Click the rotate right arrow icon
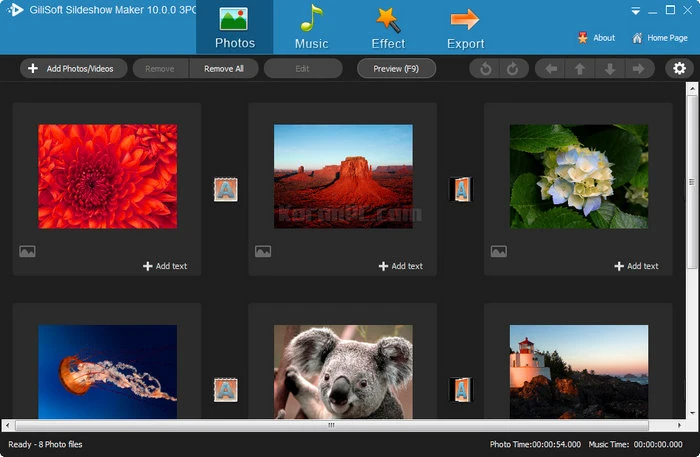The height and width of the screenshot is (457, 700). pyautogui.click(x=511, y=68)
